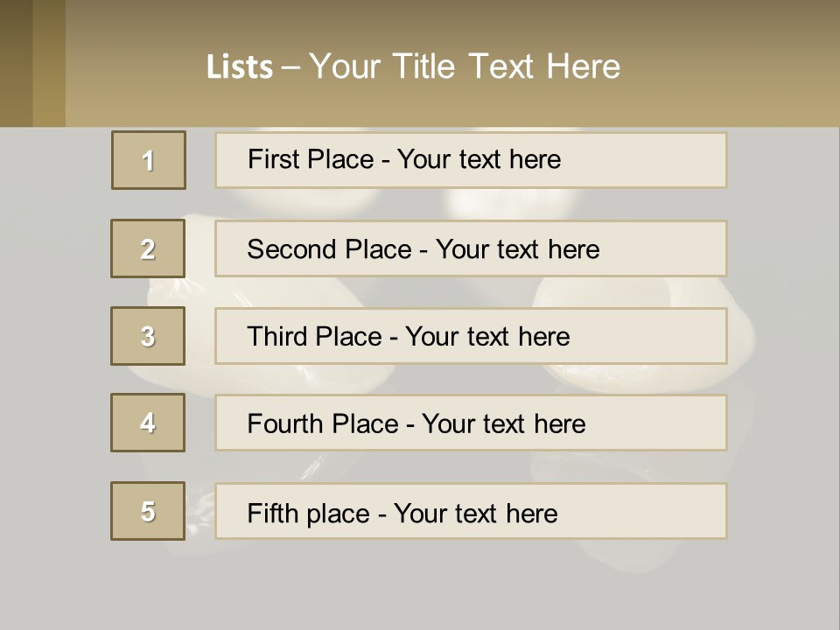The width and height of the screenshot is (840, 630).
Task: Select the "Second Place - Your text here" box
Action: (471, 248)
